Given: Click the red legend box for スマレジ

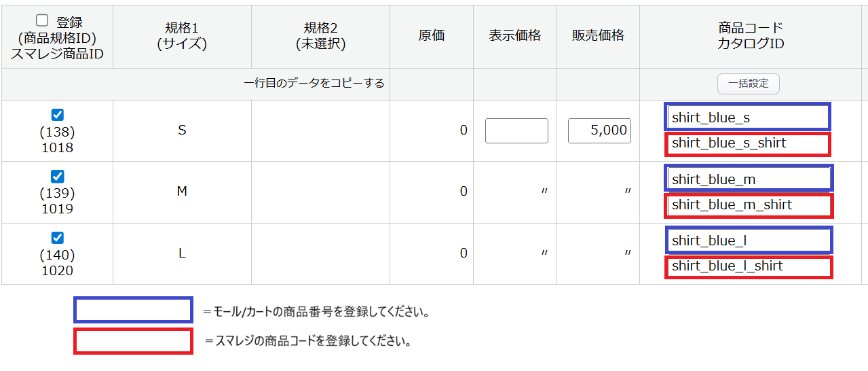Looking at the screenshot, I should 133,341.
